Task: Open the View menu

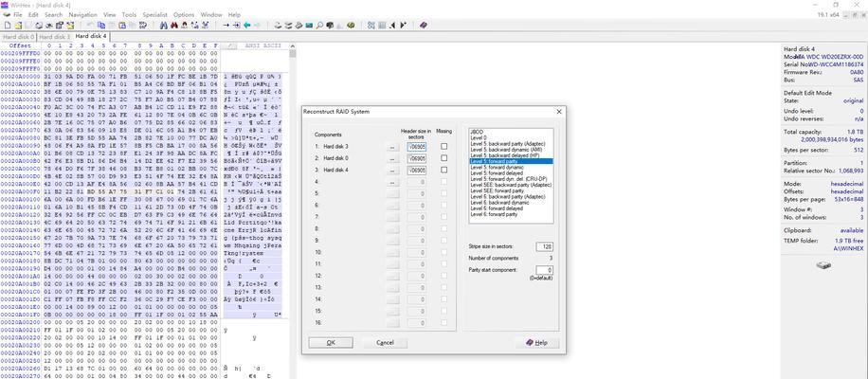Action: pyautogui.click(x=110, y=14)
